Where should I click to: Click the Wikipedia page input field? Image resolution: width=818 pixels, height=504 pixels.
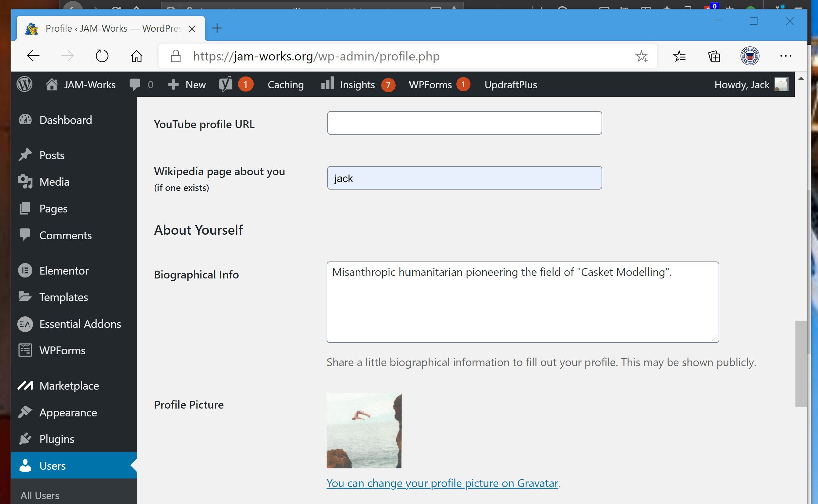pyautogui.click(x=464, y=178)
